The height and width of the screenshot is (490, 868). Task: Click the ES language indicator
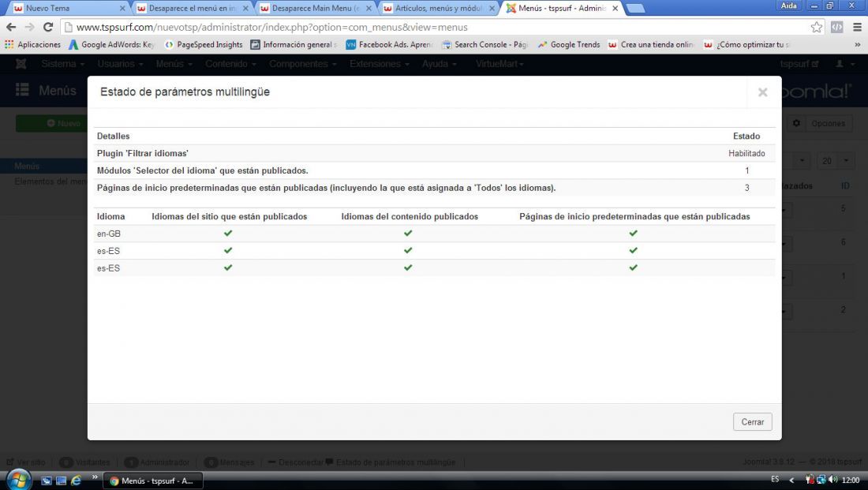pos(774,480)
